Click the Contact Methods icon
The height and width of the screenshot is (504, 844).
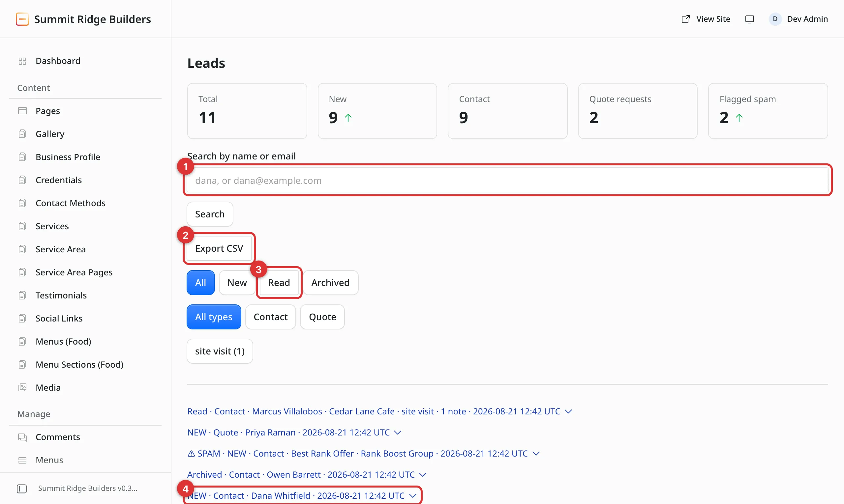tap(22, 203)
